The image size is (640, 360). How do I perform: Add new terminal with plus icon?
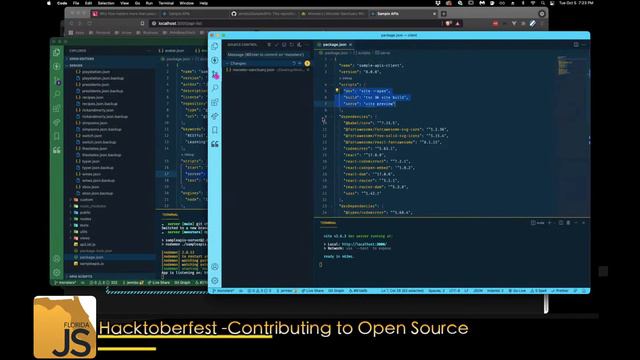[550, 223]
